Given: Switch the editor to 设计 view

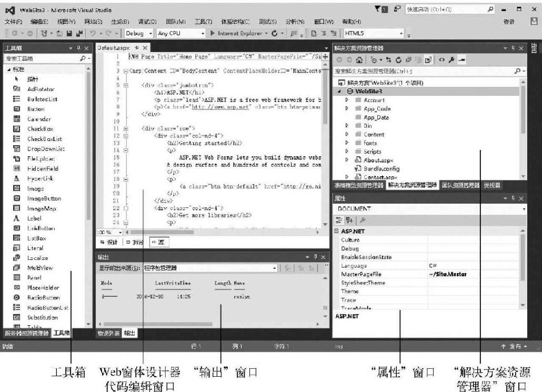Looking at the screenshot, I should click(109, 243).
